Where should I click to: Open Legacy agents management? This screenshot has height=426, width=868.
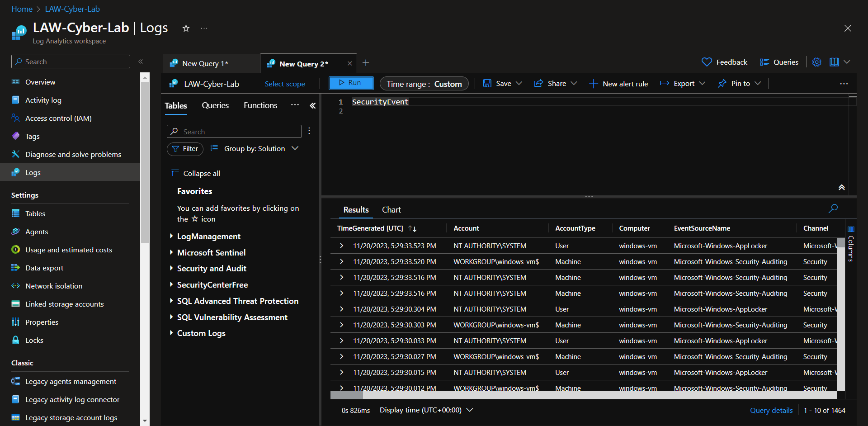click(71, 381)
